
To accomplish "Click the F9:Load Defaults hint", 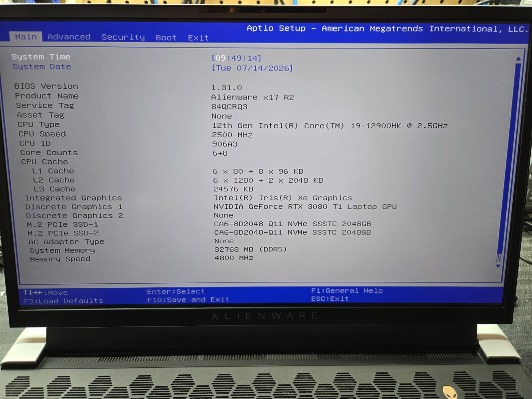I will (x=63, y=301).
